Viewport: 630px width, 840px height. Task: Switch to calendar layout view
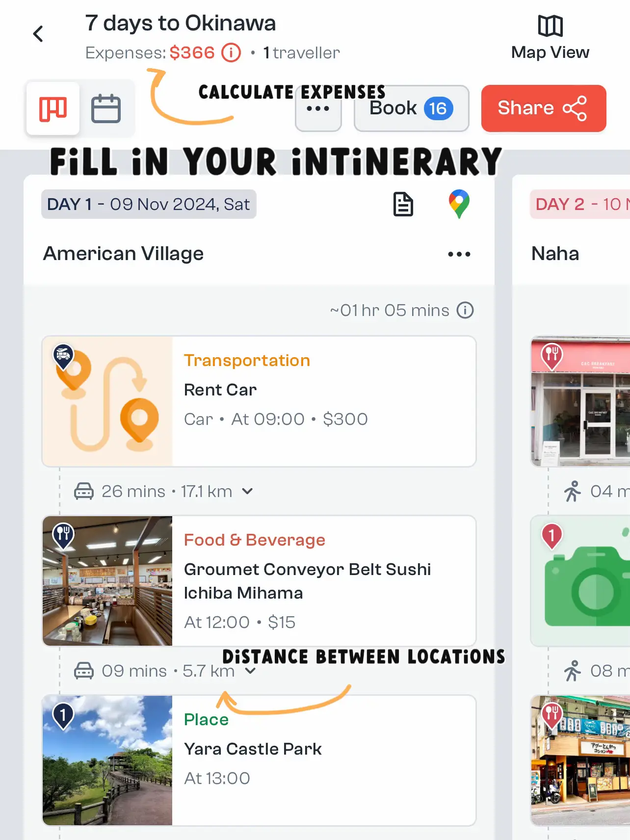(x=106, y=108)
